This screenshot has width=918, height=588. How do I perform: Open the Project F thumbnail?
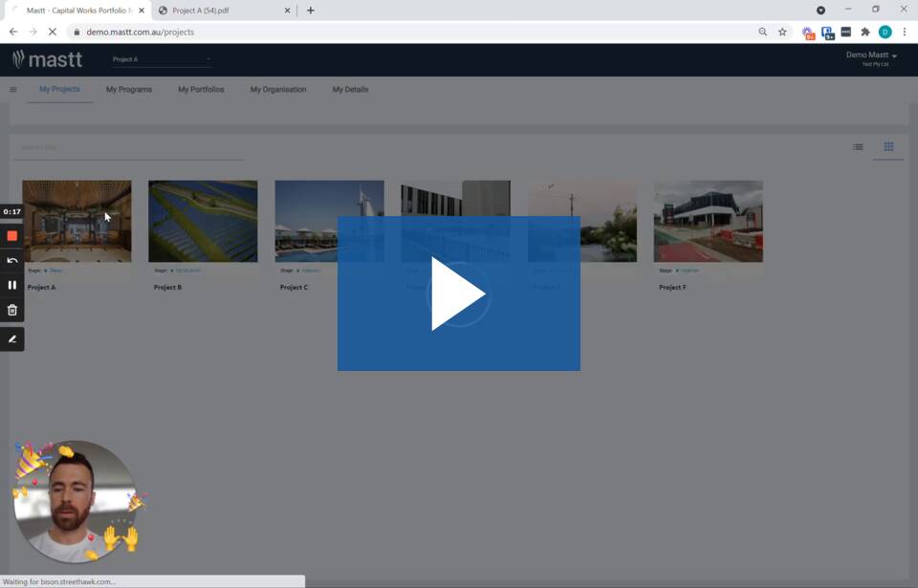click(709, 221)
